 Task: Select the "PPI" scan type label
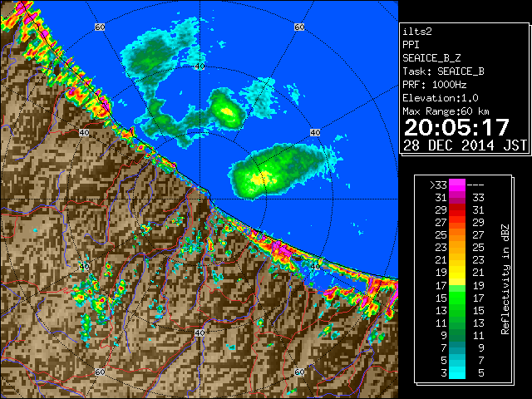click(x=411, y=45)
